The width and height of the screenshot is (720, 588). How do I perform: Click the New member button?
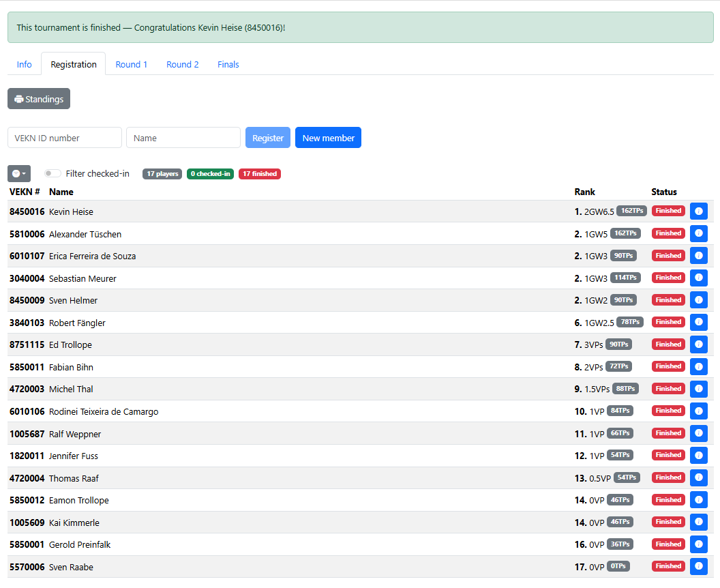click(329, 138)
